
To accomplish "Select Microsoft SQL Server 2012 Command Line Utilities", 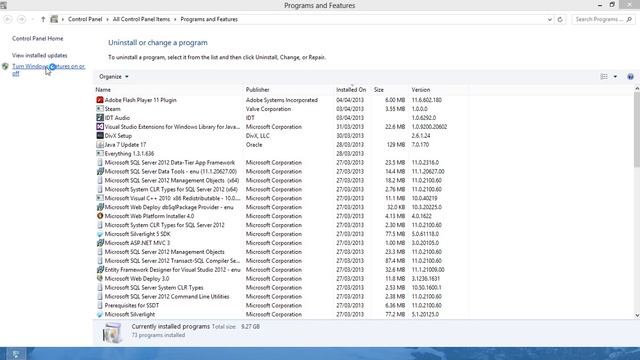I will coord(282,297).
